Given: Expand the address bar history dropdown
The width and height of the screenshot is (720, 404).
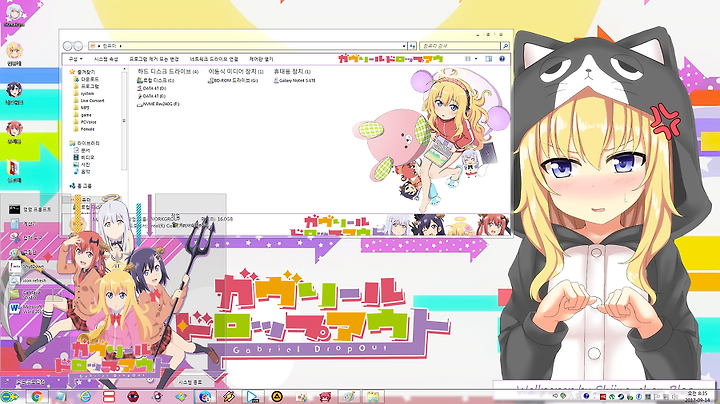Looking at the screenshot, I should point(404,46).
